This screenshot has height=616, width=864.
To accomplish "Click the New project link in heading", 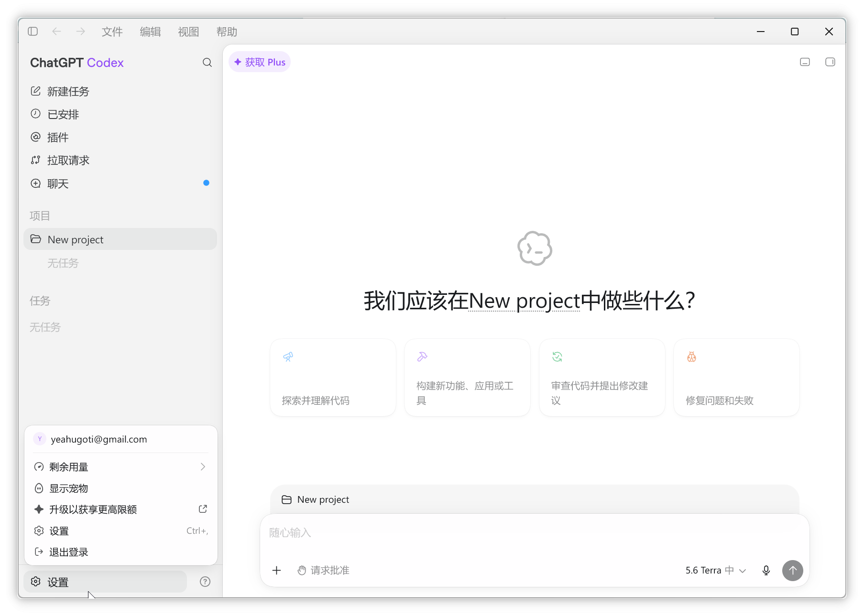I will [524, 301].
